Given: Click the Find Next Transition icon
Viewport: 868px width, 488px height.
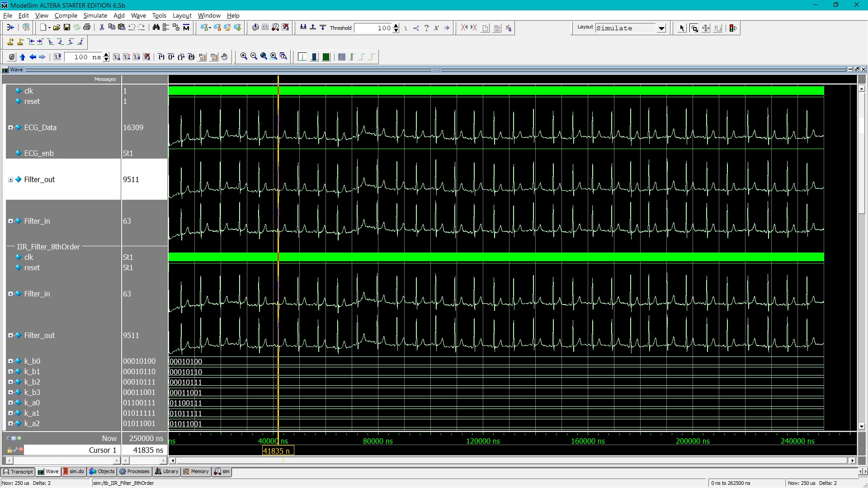Looking at the screenshot, I should tap(40, 42).
